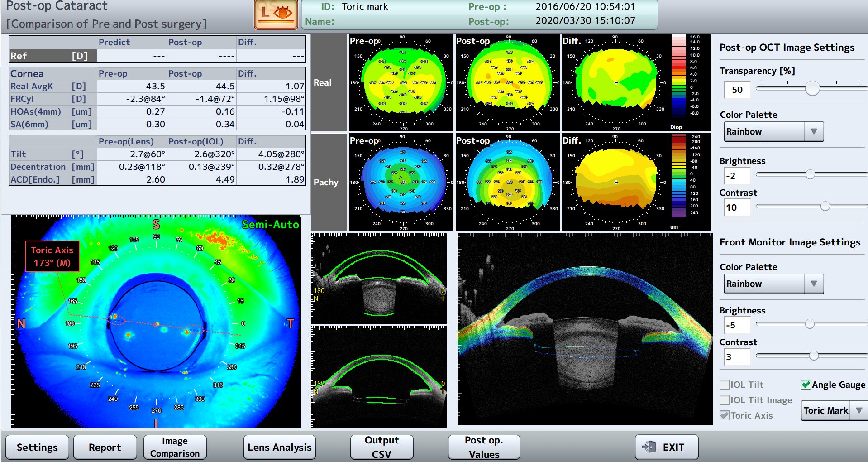The image size is (868, 462).
Task: Open the Post-op OCT Color Palette dropdown
Action: click(773, 132)
